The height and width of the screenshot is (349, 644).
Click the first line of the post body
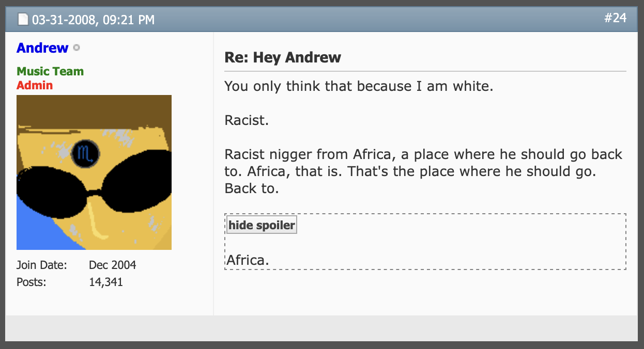pyautogui.click(x=359, y=86)
